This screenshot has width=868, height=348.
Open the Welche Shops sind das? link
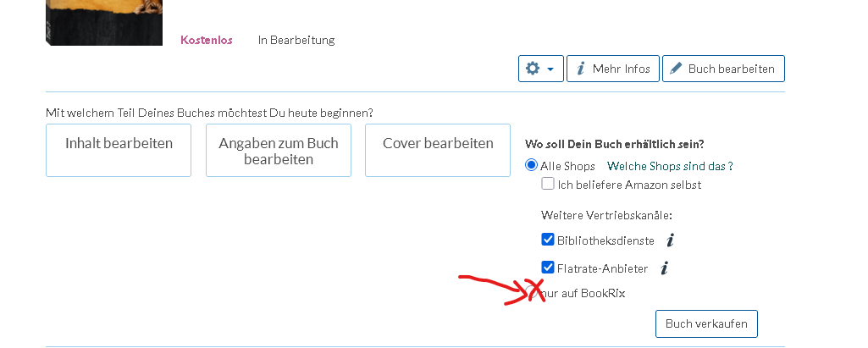(x=670, y=166)
